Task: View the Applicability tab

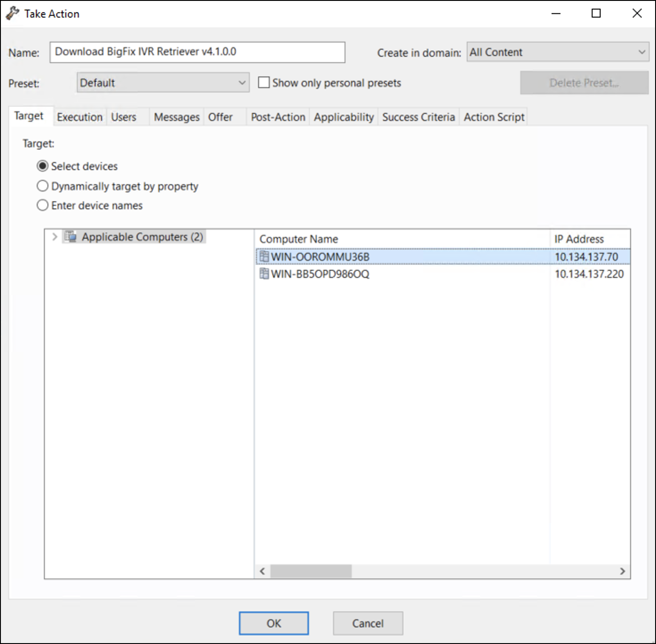Action: (344, 117)
